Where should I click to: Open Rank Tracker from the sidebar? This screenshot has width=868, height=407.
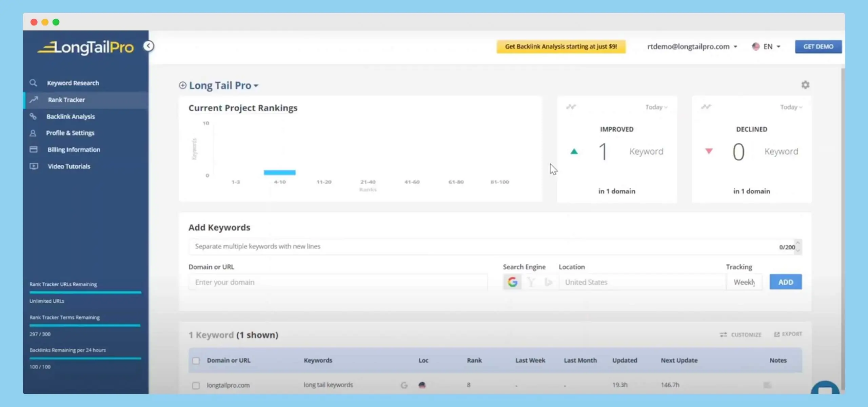click(66, 100)
